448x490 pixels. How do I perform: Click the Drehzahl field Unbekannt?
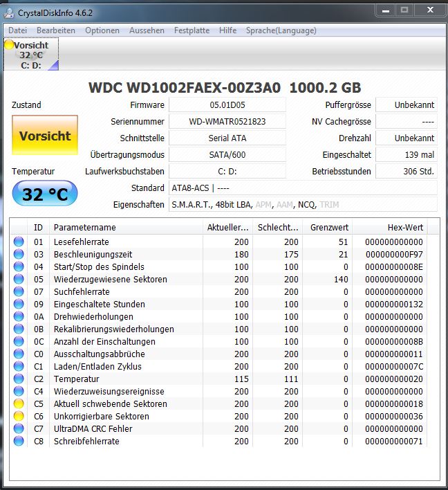click(x=406, y=138)
